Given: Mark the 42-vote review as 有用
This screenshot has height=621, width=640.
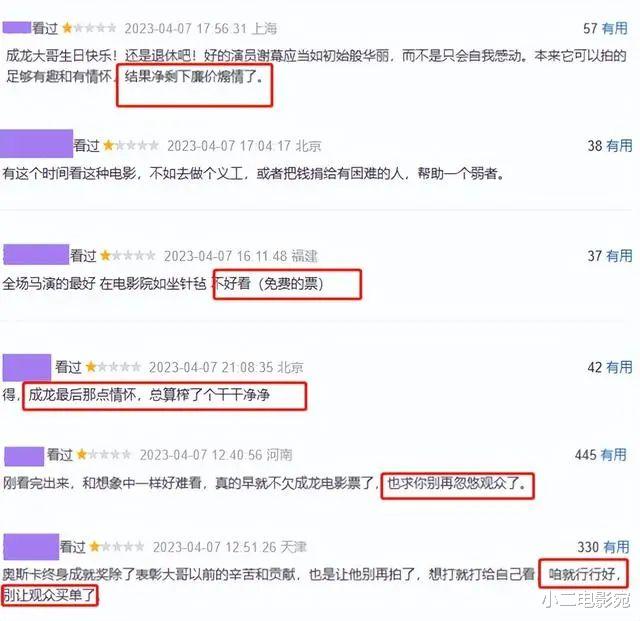Looking at the screenshot, I should point(619,367).
